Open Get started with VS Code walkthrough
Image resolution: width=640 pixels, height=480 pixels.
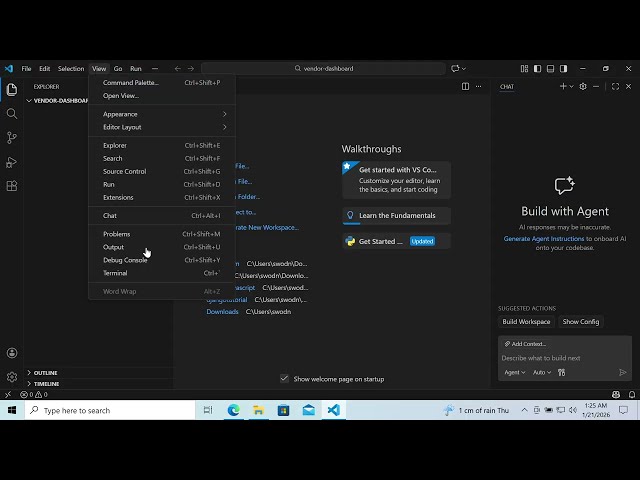click(396, 180)
